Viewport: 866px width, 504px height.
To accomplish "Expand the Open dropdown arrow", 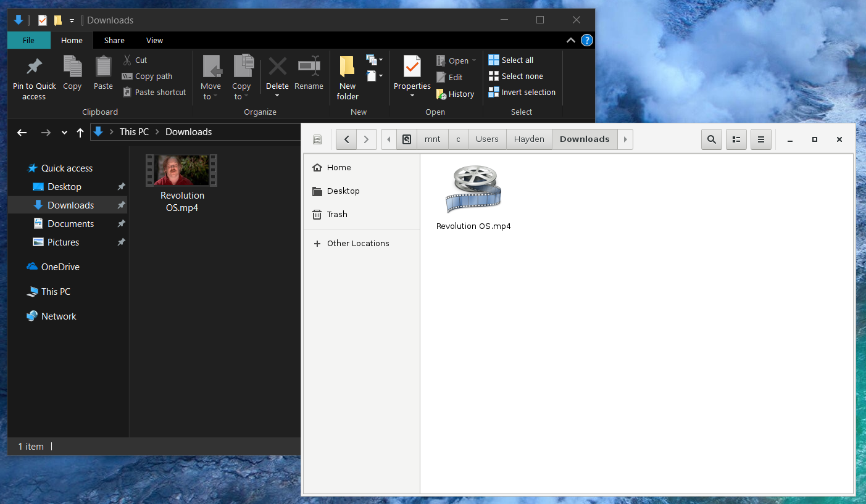I will pos(475,60).
